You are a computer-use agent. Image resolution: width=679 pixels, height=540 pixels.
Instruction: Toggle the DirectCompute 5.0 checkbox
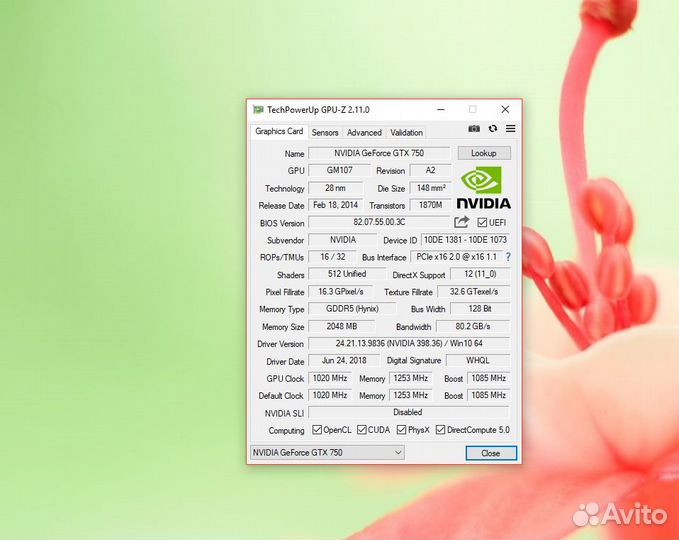tap(440, 430)
